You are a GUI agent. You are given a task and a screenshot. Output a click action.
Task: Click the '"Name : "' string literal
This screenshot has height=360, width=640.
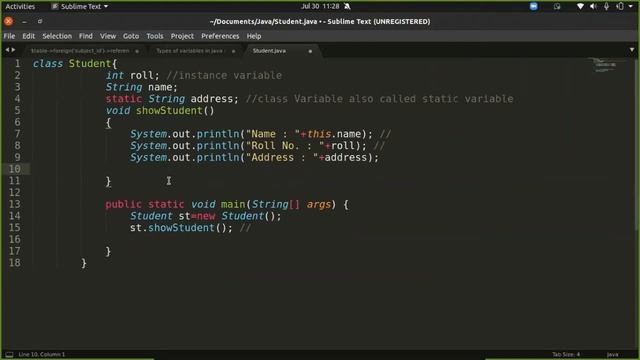click(273, 134)
